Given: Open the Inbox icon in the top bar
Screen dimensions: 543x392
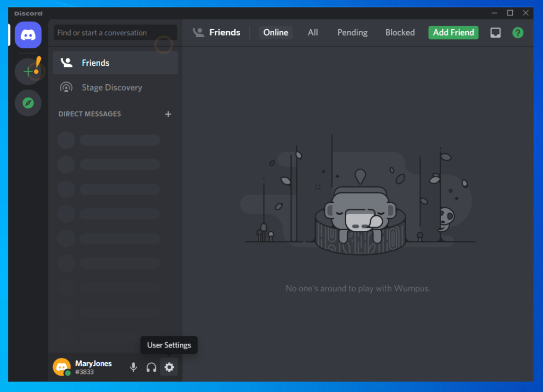Looking at the screenshot, I should pyautogui.click(x=495, y=32).
